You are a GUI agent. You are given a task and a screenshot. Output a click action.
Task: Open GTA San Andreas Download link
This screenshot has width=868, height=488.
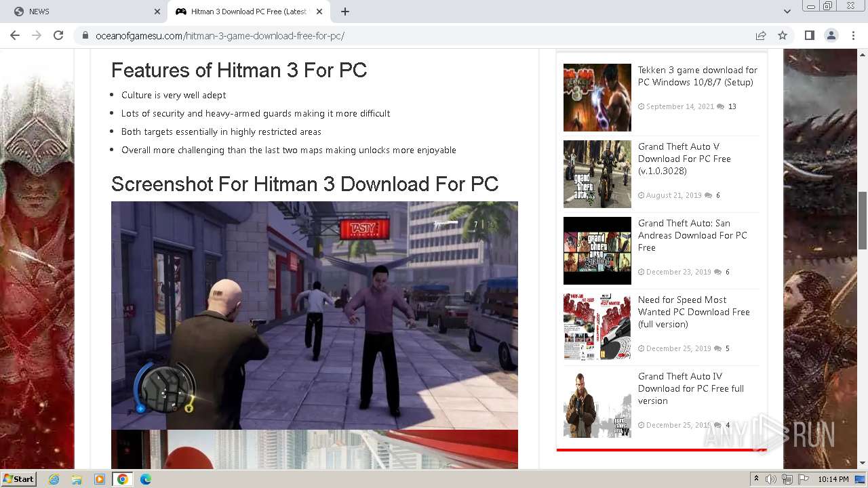(692, 235)
